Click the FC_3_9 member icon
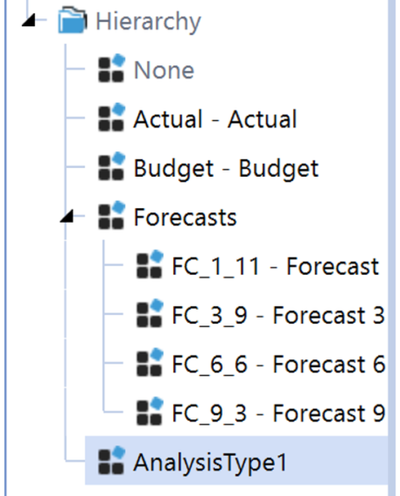Image resolution: width=400 pixels, height=496 pixels. pos(150,313)
